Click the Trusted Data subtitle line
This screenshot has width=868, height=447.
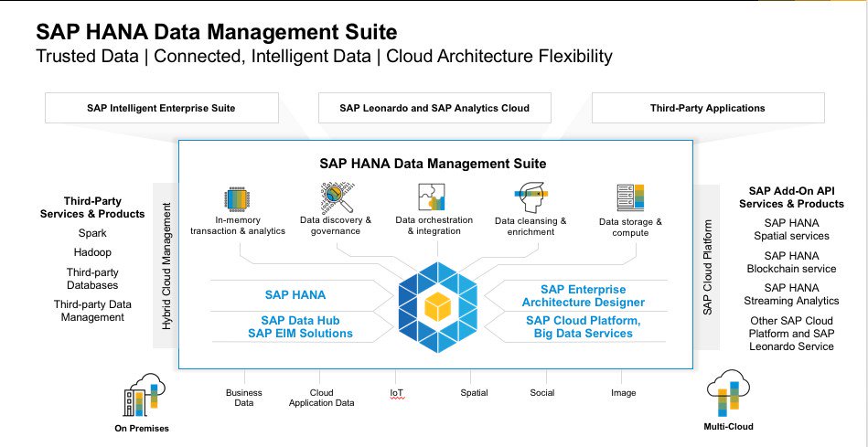click(x=324, y=57)
